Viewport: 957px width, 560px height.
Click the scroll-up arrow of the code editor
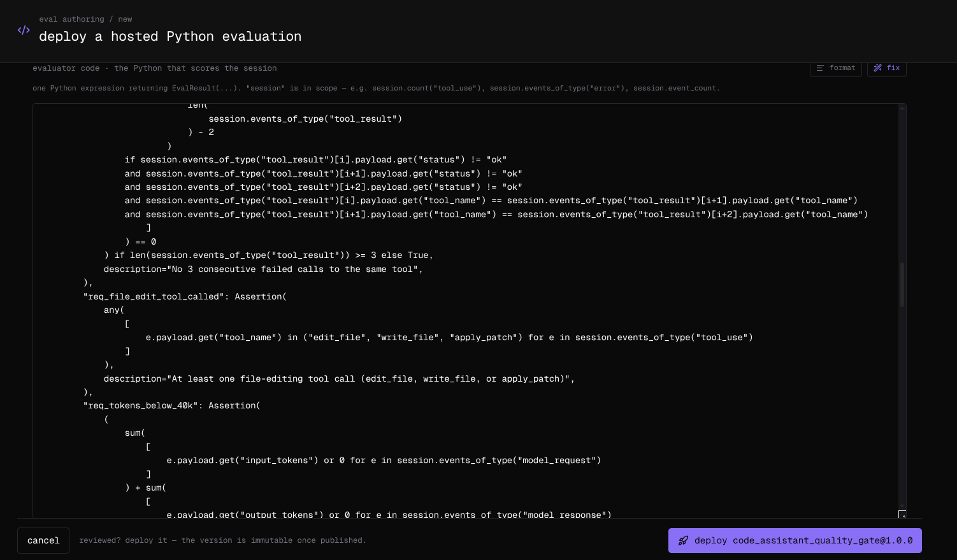pos(902,108)
